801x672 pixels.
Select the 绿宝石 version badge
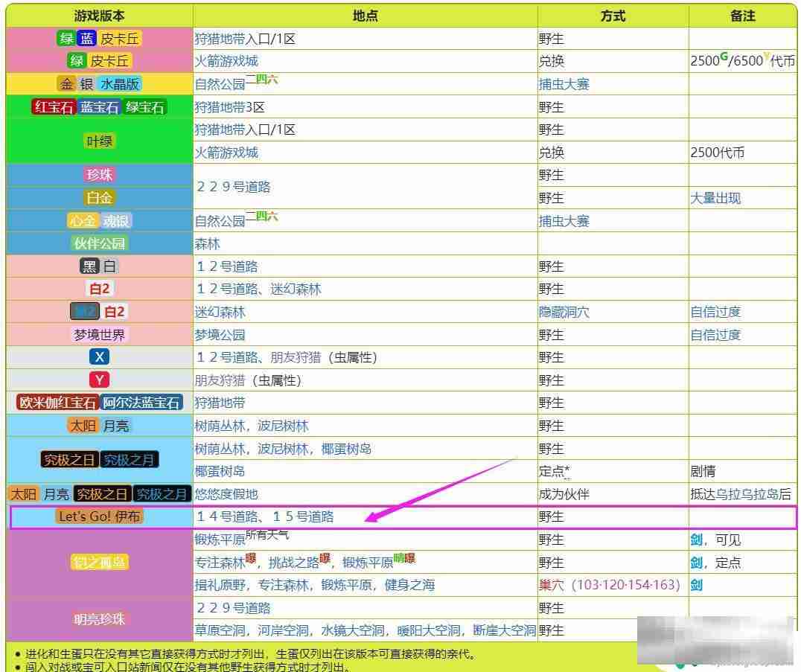click(x=145, y=106)
